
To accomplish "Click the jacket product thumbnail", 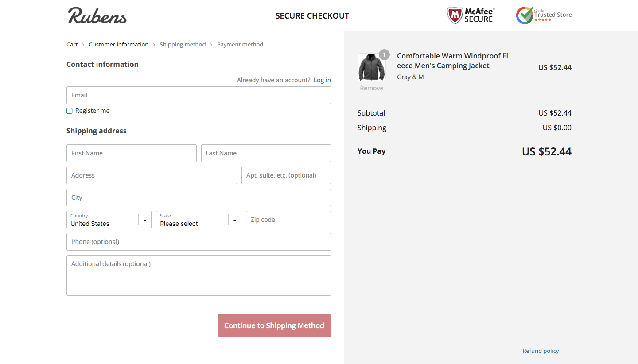I will (372, 67).
